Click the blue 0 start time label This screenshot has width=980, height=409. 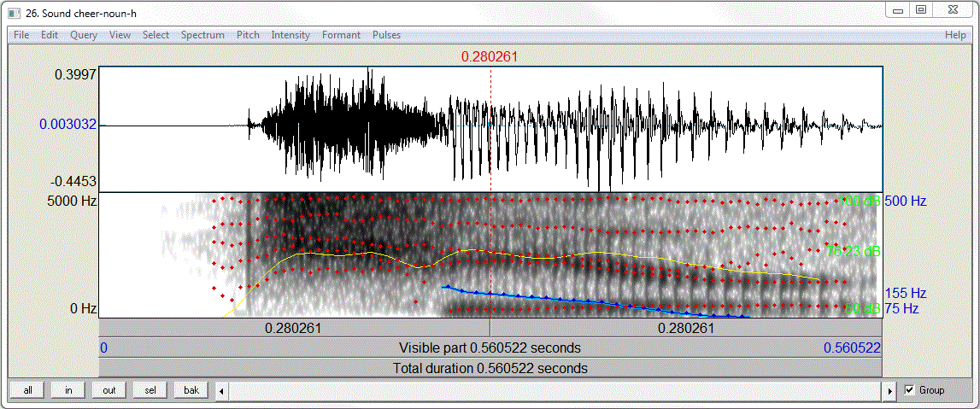[x=103, y=348]
